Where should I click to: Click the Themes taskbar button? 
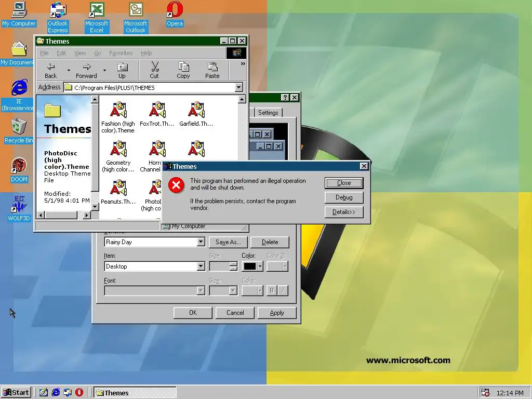(135, 393)
